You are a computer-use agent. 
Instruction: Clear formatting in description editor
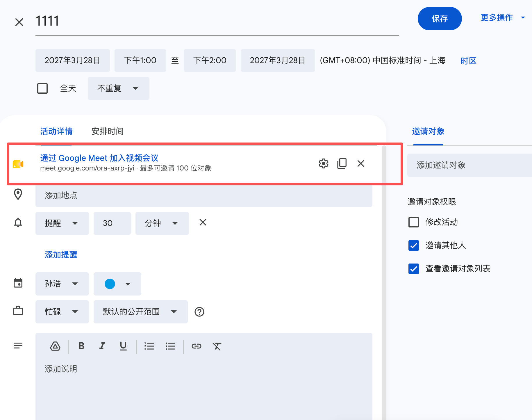point(217,346)
